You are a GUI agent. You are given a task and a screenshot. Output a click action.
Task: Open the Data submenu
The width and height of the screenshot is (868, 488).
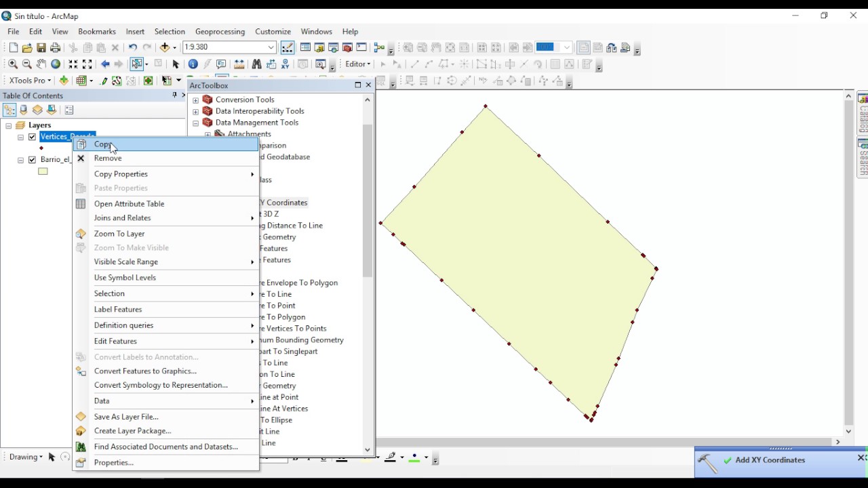[165, 401]
